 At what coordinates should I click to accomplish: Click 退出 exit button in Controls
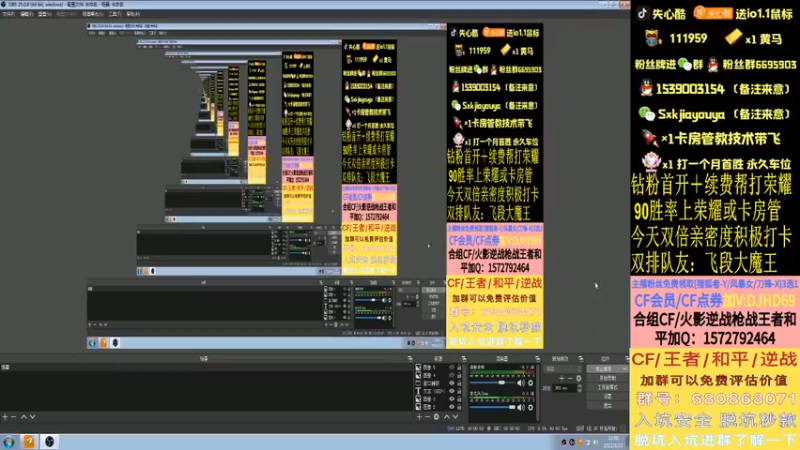(607, 406)
